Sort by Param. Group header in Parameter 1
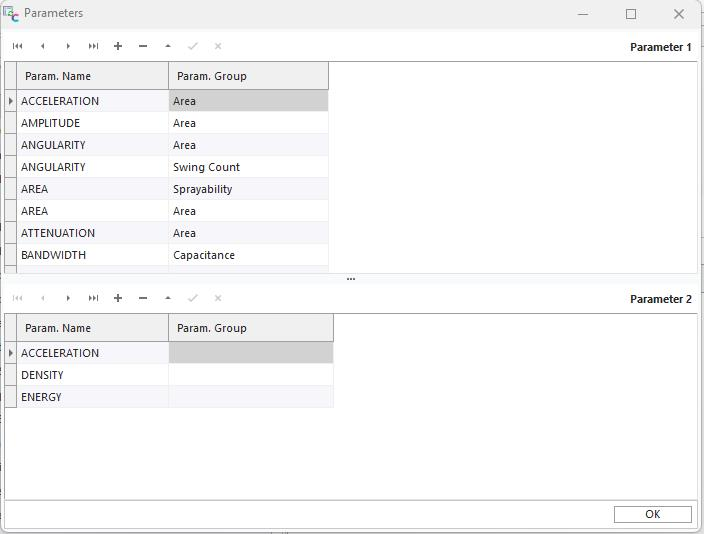Viewport: 704px width, 534px height. (x=248, y=76)
